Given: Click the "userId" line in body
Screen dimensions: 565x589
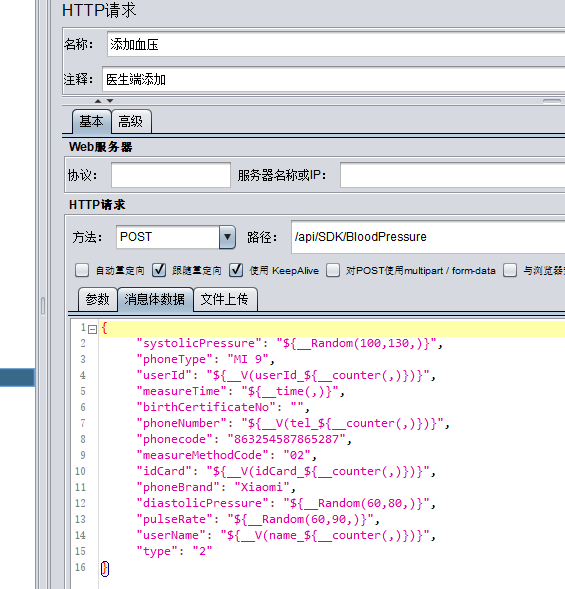Looking at the screenshot, I should pos(286,375).
